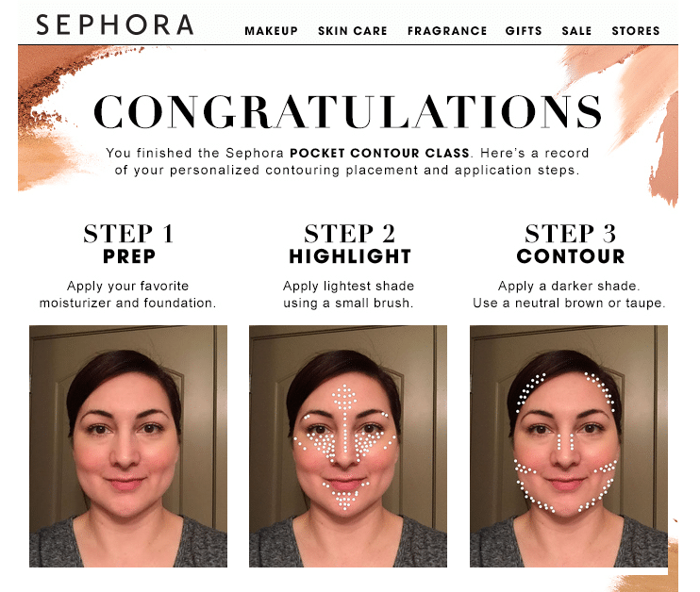The width and height of the screenshot is (700, 592).
Task: Select the Step 1 Prep photo
Action: click(x=128, y=446)
